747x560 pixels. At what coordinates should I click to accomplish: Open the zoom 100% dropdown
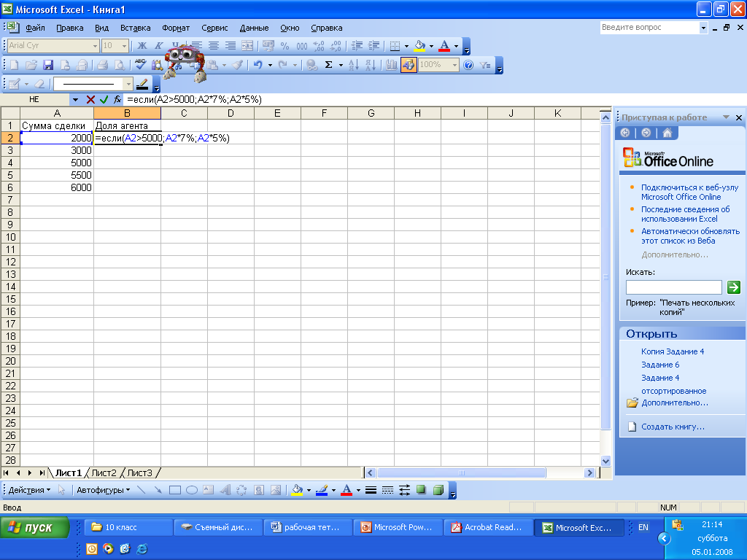(455, 65)
